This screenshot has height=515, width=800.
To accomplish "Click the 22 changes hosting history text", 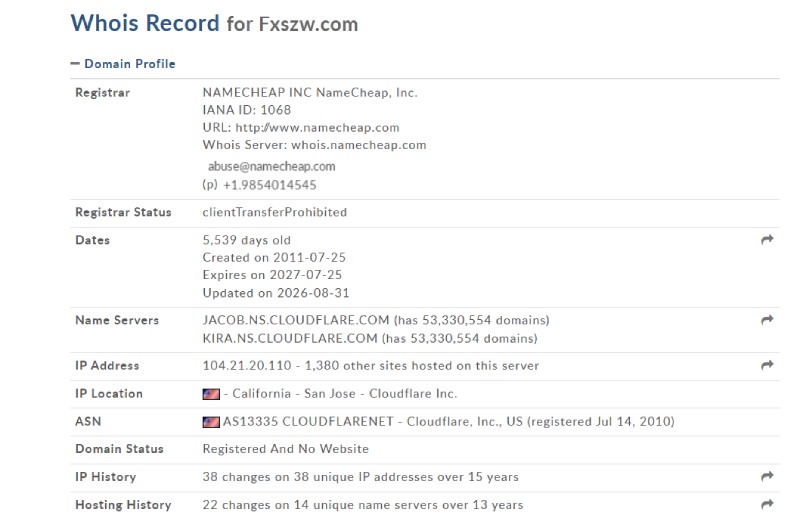I will (x=363, y=505).
